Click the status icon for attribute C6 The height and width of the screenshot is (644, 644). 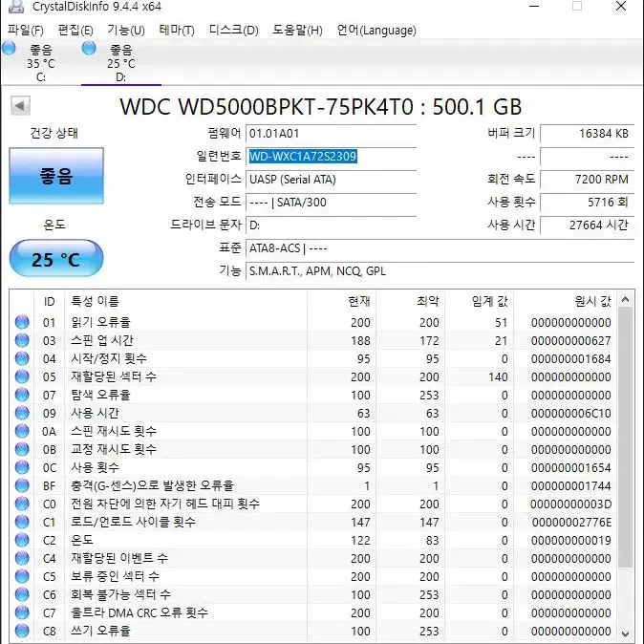tap(22, 594)
